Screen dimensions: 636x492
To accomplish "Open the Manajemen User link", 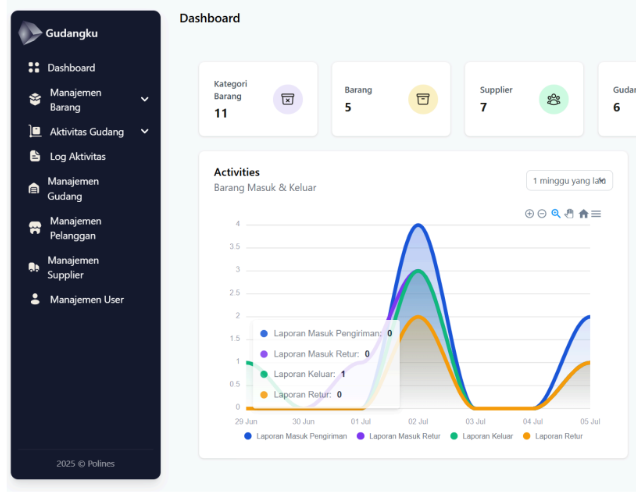I will pos(86,299).
